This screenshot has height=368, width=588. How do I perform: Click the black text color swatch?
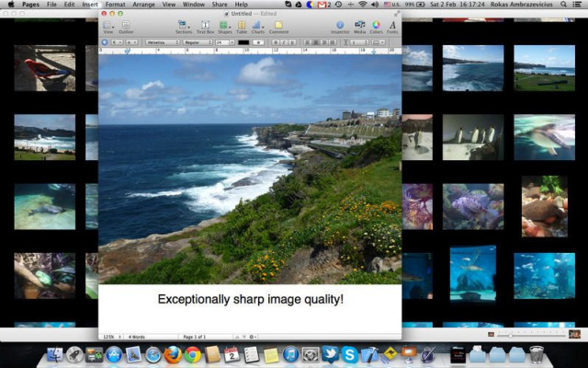(243, 42)
